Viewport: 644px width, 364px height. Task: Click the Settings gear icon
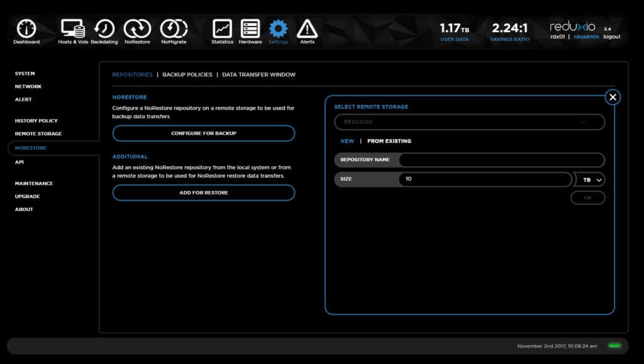(x=278, y=31)
